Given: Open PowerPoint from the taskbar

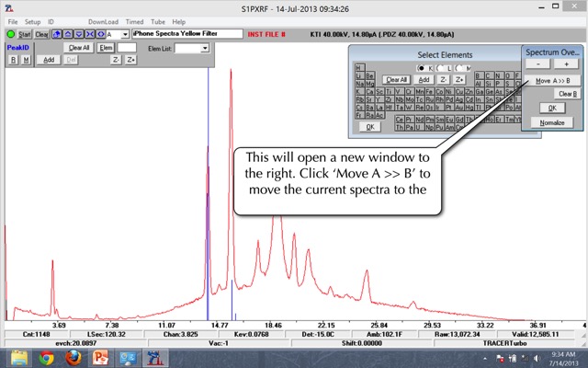Looking at the screenshot, I should pos(102,357).
